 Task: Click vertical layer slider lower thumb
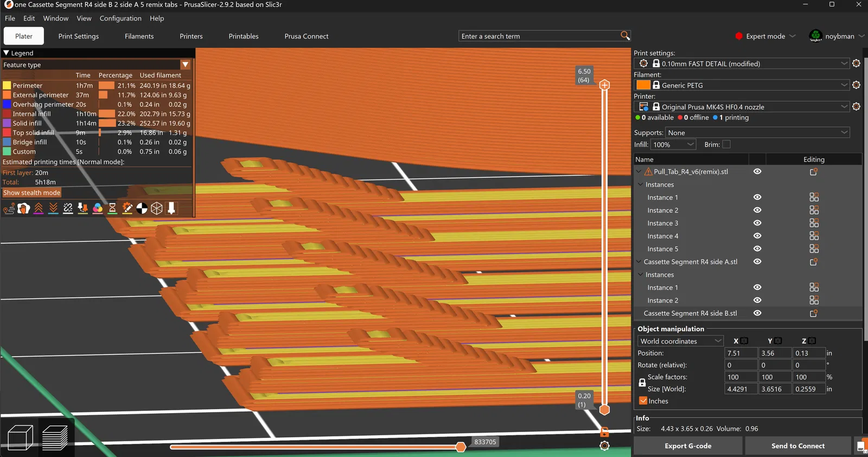(604, 410)
